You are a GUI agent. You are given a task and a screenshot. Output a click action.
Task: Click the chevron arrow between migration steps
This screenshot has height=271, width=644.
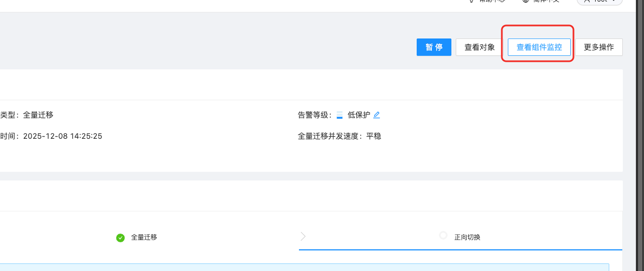click(303, 236)
